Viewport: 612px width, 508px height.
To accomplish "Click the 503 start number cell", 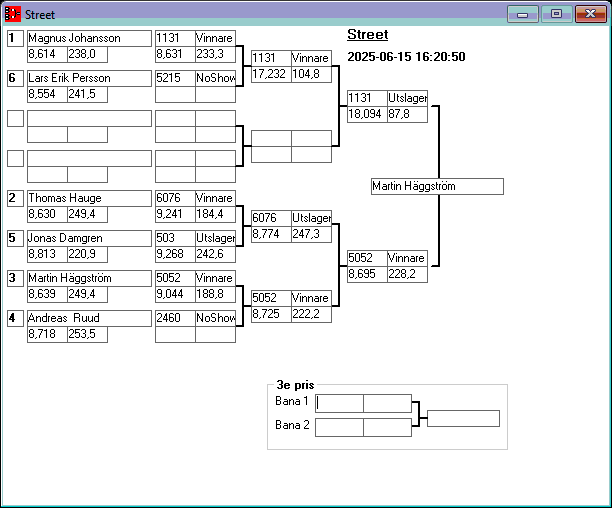I will 175,238.
